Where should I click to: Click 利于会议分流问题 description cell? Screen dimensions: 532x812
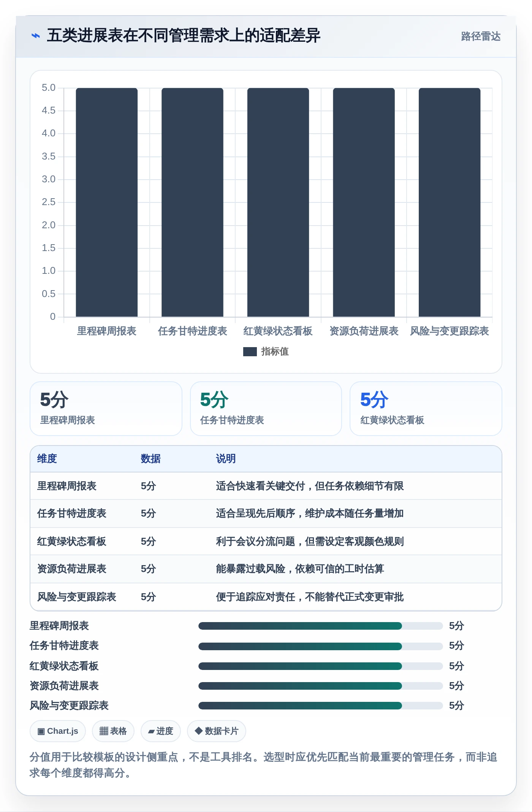click(310, 542)
